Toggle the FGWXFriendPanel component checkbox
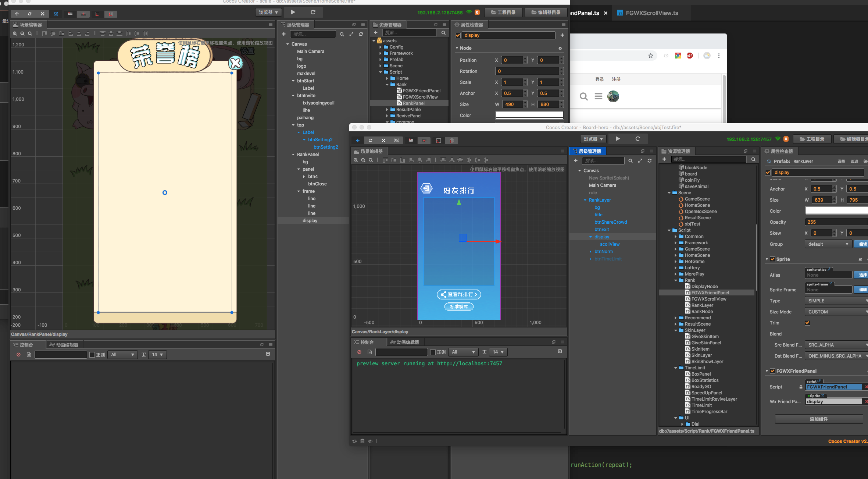 pyautogui.click(x=772, y=371)
